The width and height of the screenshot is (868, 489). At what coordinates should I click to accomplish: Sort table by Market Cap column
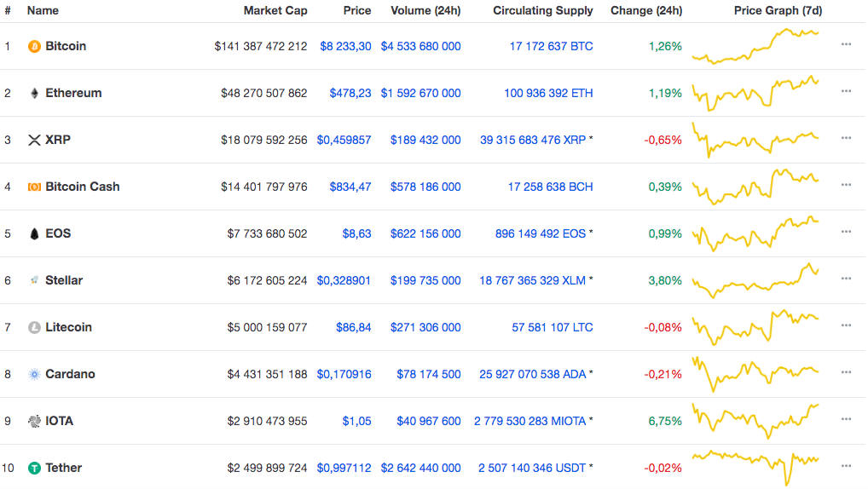(x=275, y=11)
